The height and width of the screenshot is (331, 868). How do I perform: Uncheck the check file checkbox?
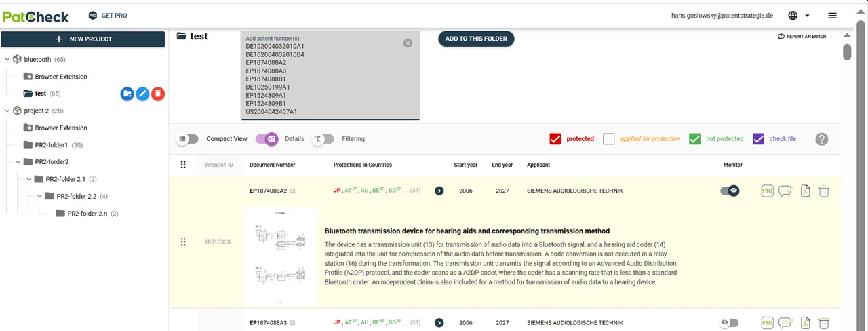coord(758,139)
